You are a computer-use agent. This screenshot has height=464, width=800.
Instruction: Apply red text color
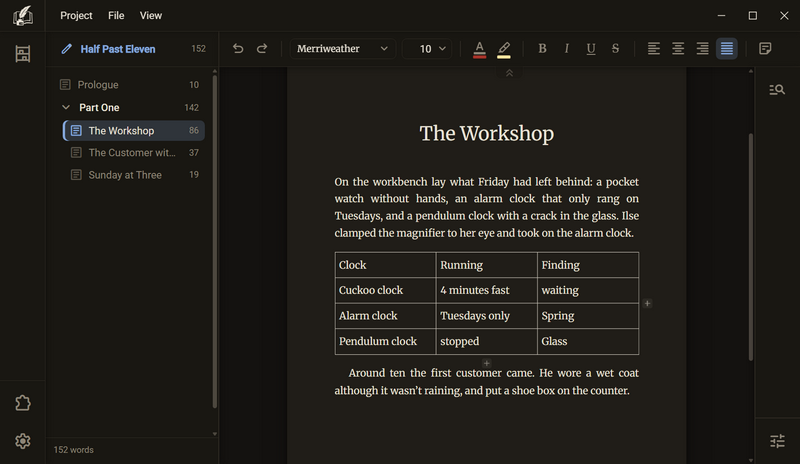point(479,49)
